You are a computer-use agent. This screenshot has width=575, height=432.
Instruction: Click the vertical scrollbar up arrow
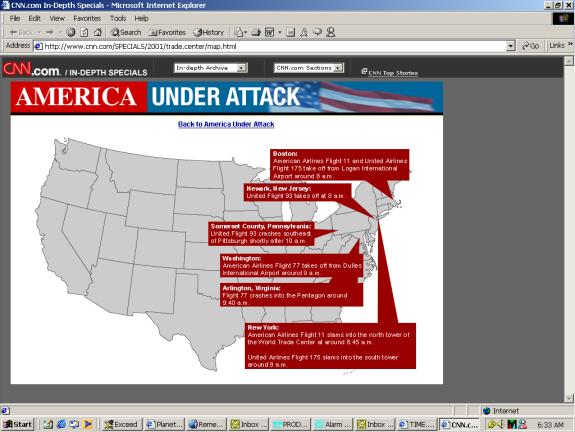568,61
